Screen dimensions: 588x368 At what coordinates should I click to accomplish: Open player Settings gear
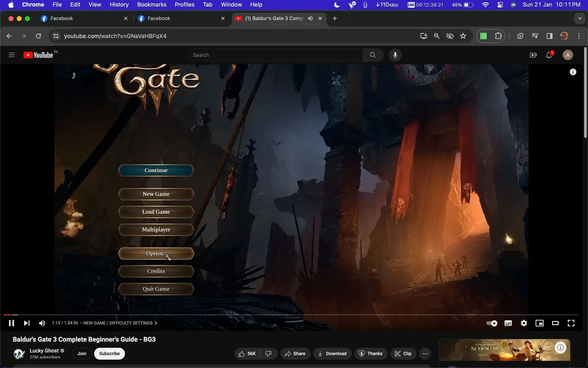click(x=524, y=323)
